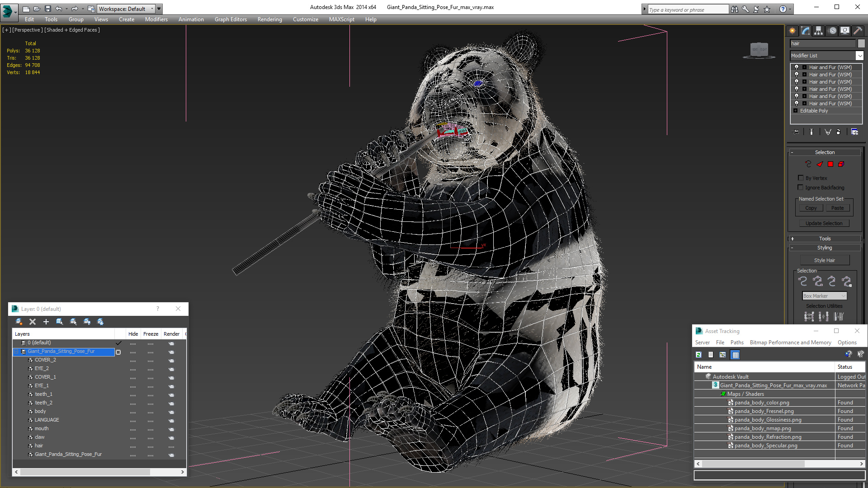Open the Graph Editors menu

[x=231, y=19]
